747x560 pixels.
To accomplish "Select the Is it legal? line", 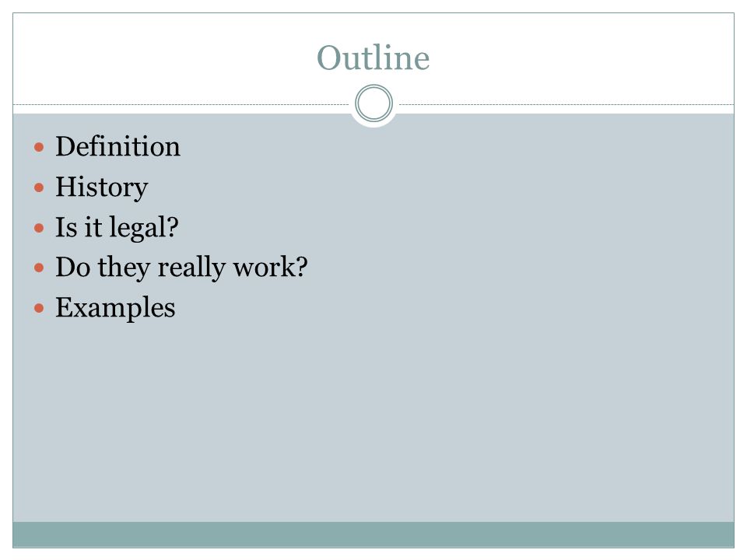I will click(x=117, y=228).
